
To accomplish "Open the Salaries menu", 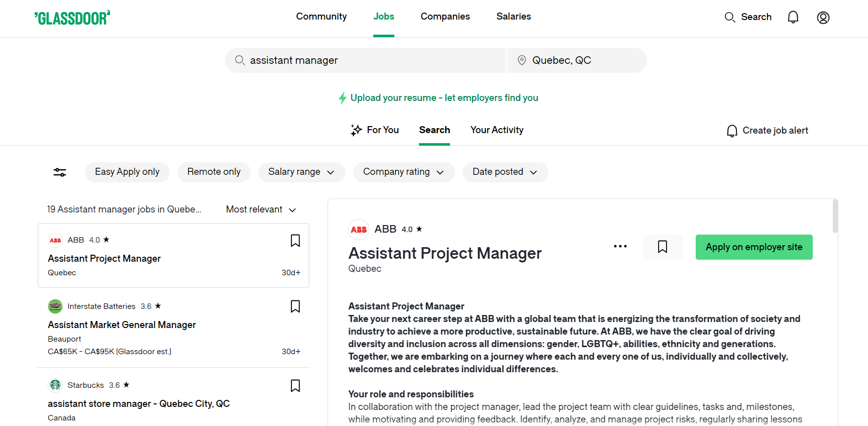I will (513, 17).
